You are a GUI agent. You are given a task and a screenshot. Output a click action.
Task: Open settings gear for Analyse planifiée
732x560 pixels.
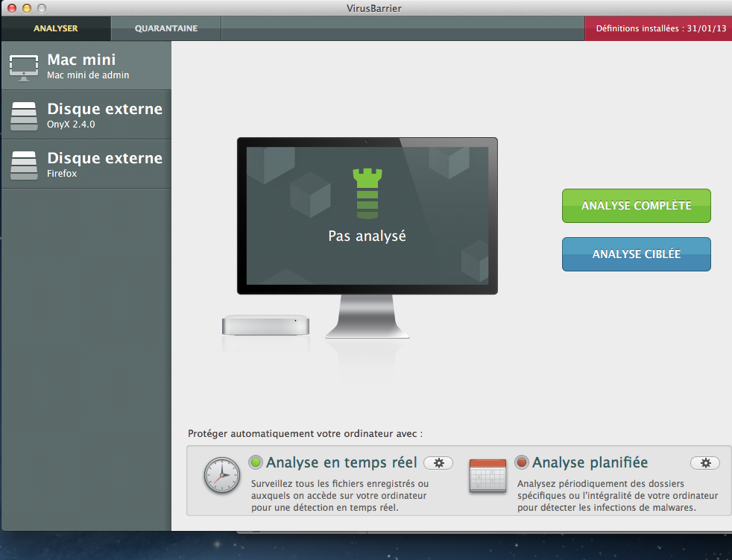pos(705,463)
